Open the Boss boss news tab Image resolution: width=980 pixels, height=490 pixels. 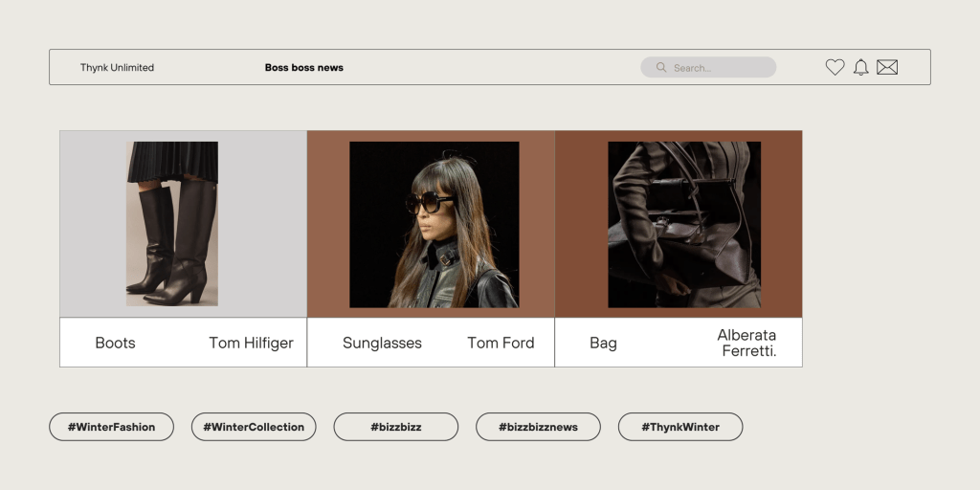click(303, 68)
